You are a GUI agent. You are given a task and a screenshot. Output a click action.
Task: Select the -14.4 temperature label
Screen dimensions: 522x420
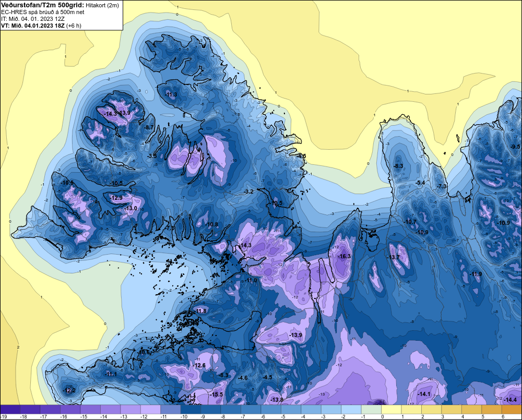509,400
